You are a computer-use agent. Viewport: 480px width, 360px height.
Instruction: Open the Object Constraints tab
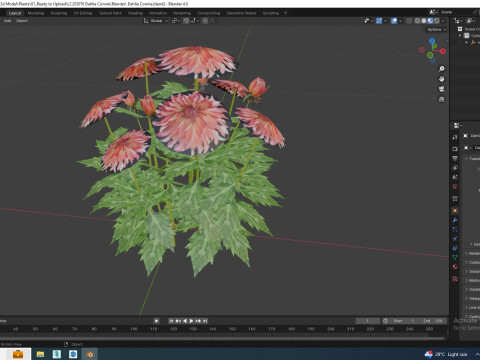point(455,248)
